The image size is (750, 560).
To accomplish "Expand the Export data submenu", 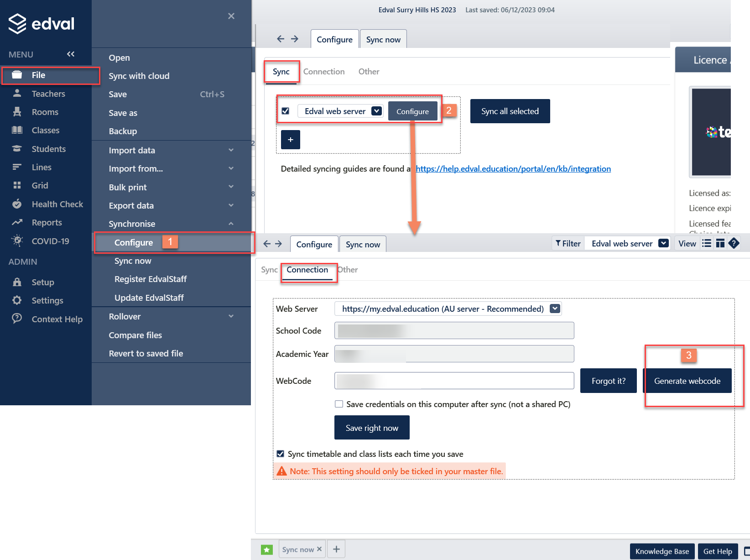I will click(231, 205).
